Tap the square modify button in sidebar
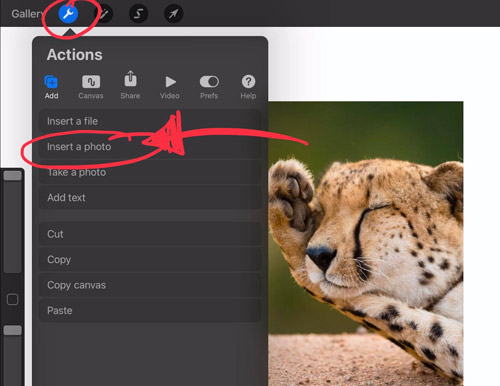500x386 pixels. click(13, 299)
